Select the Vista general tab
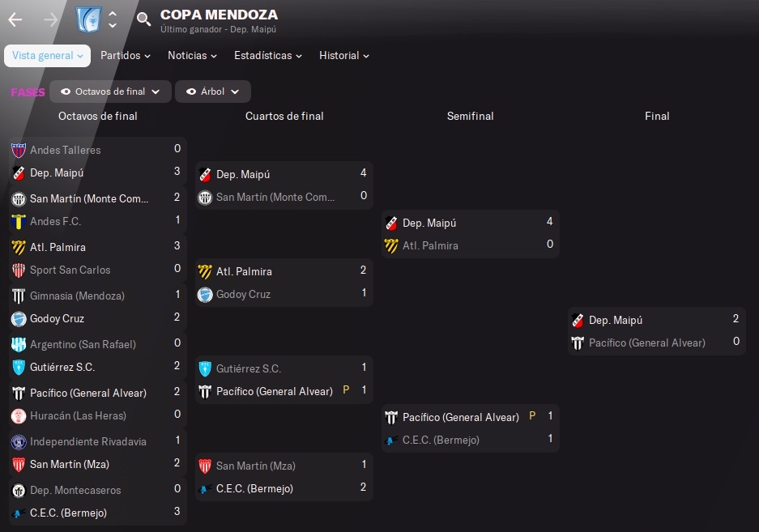The height and width of the screenshot is (532, 759). tap(48, 56)
